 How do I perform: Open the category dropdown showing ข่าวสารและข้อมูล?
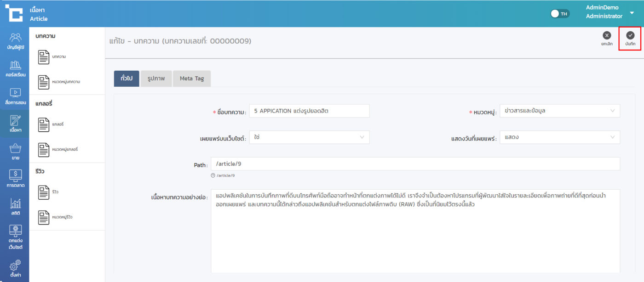tap(559, 111)
